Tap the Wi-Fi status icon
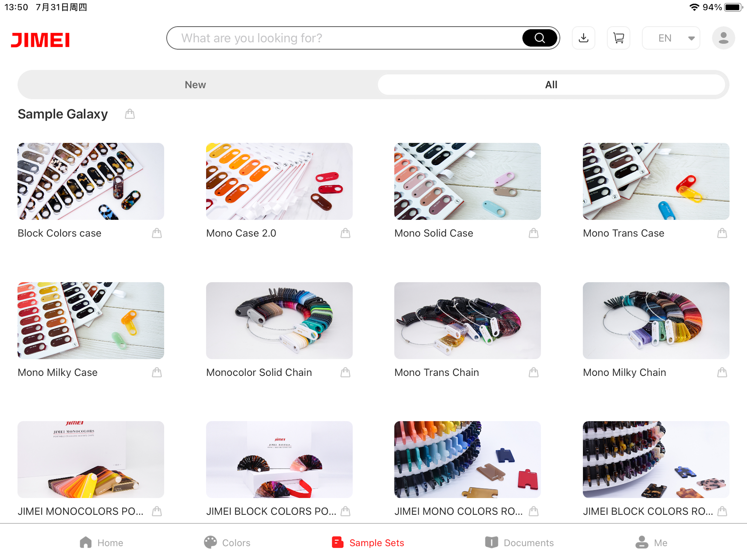 (x=694, y=7)
